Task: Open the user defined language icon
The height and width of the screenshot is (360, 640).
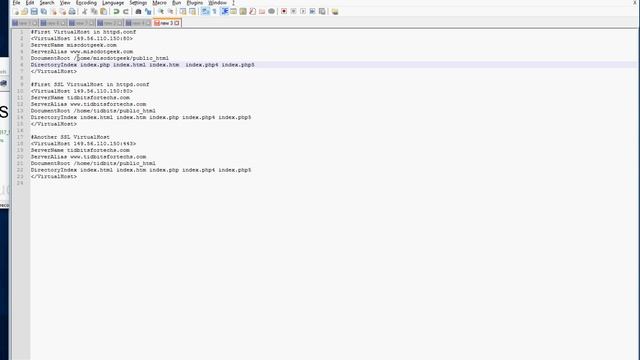Action: pos(233,11)
